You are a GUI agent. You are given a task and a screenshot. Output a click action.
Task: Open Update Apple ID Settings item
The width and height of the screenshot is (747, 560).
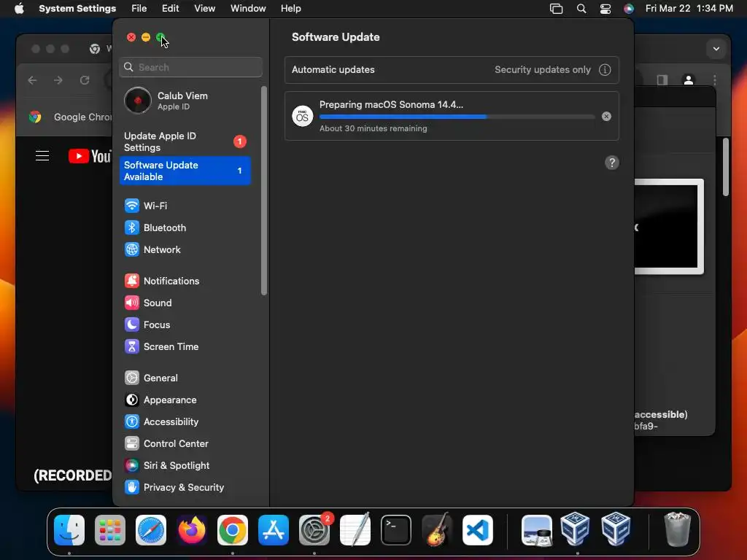coord(185,142)
